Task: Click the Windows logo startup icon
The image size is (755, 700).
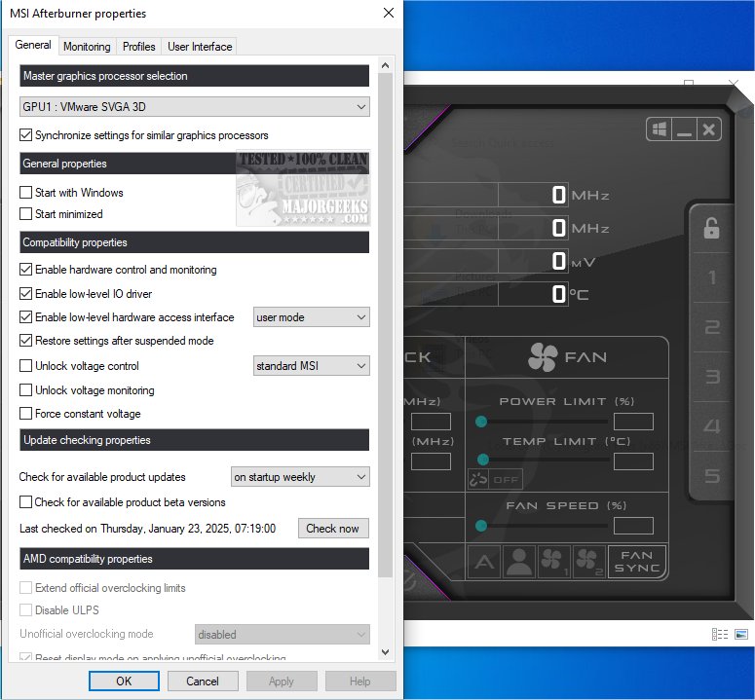Action: 659,129
